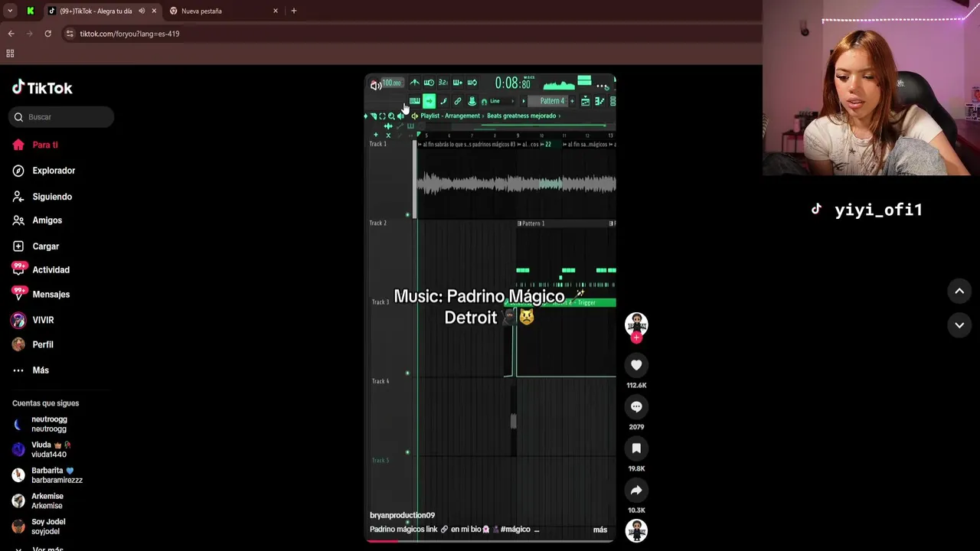This screenshot has width=980, height=551.
Task: Click the speaker volume icon in FL Studio video
Action: [375, 84]
